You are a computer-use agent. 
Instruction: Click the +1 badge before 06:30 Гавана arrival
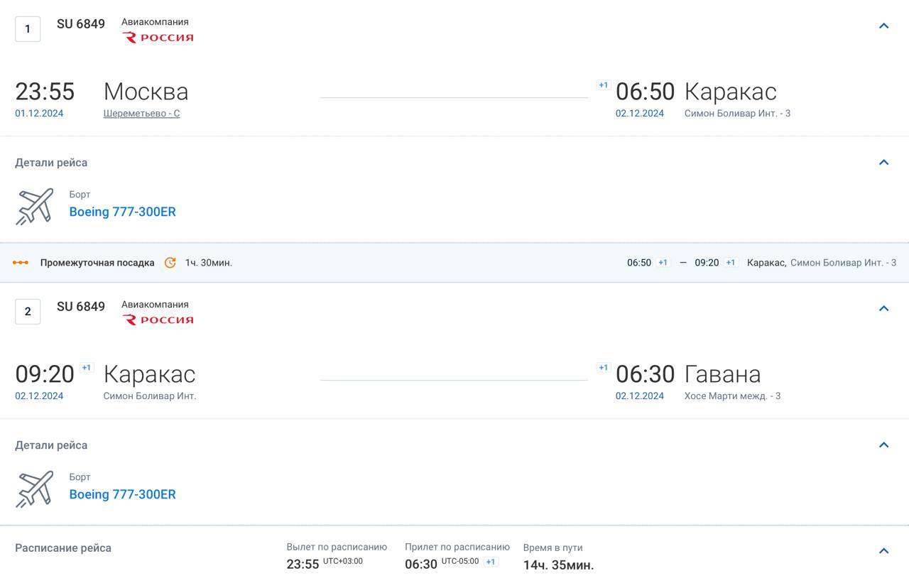[x=603, y=368]
